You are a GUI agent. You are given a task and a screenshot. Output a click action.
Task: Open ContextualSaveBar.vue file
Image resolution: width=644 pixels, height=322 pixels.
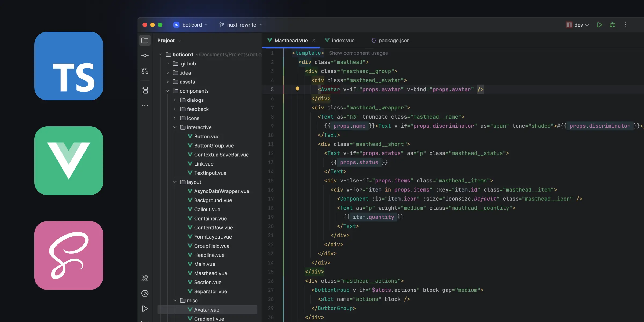click(218, 155)
